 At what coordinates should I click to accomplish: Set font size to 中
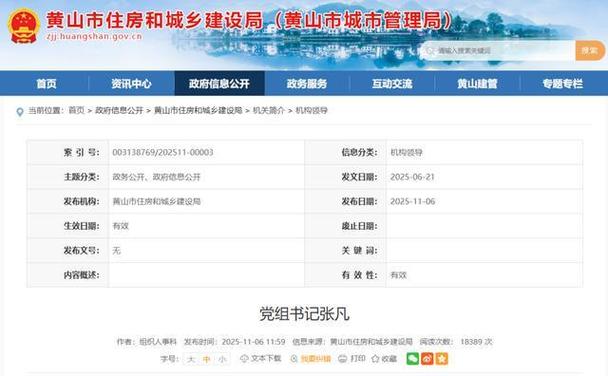click(x=206, y=359)
